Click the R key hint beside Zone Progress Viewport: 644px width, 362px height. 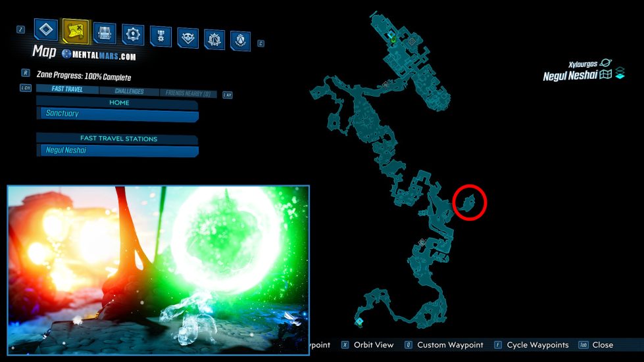(26, 72)
